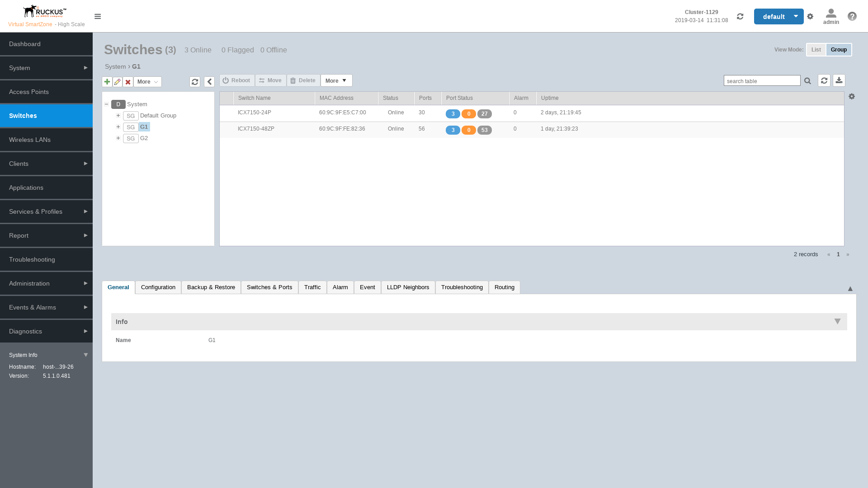Image resolution: width=868 pixels, height=488 pixels.
Task: Click the Reboot button
Action: point(237,80)
